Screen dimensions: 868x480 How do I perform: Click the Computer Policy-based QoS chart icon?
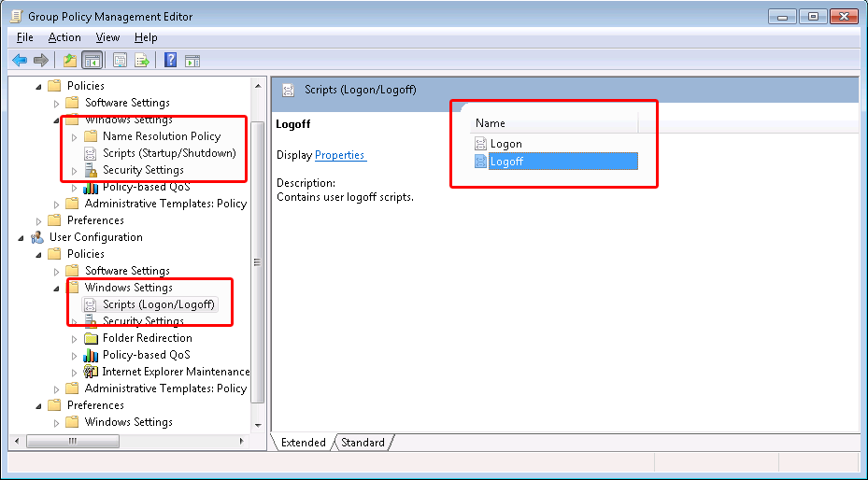91,188
